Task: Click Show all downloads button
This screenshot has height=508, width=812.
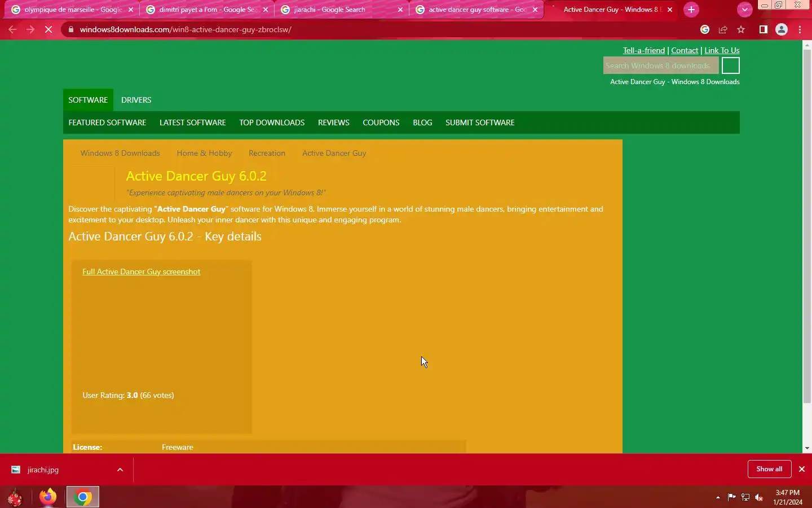Action: click(x=769, y=469)
